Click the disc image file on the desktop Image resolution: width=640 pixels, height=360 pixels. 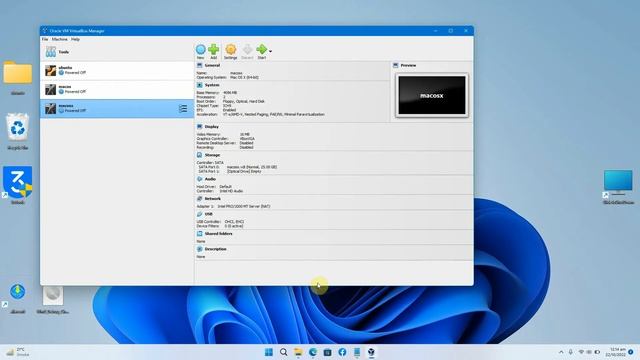[x=53, y=295]
